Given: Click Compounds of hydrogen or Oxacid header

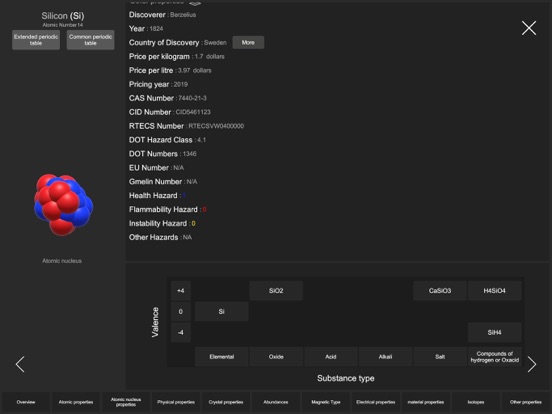Looking at the screenshot, I should point(495,357).
